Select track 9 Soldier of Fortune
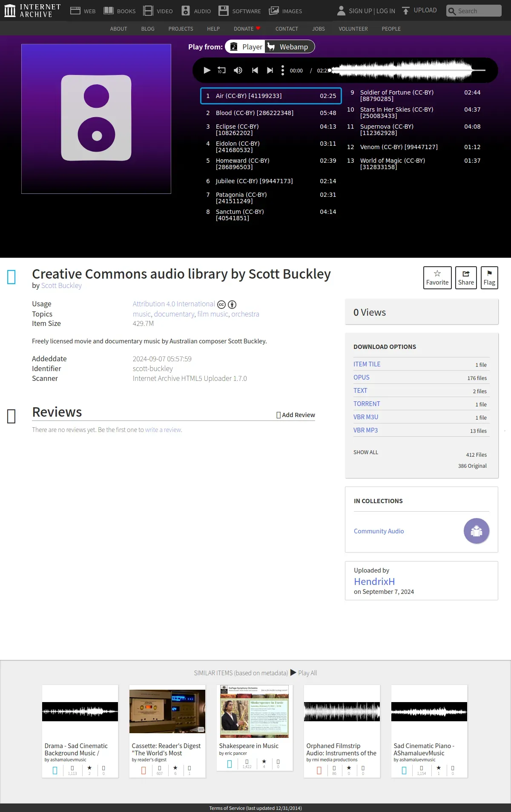This screenshot has height=812, width=511. pos(413,95)
